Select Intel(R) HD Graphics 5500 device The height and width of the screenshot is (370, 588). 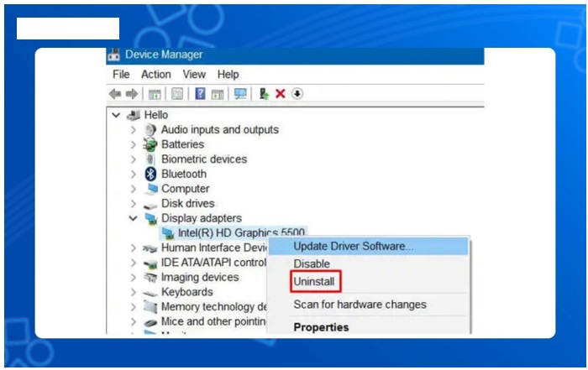[241, 232]
